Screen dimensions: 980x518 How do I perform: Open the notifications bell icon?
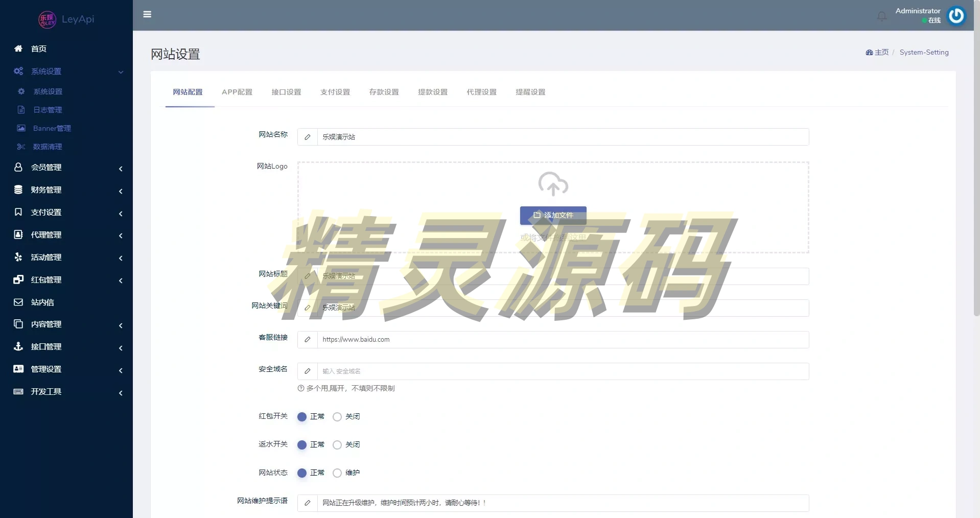tap(882, 16)
